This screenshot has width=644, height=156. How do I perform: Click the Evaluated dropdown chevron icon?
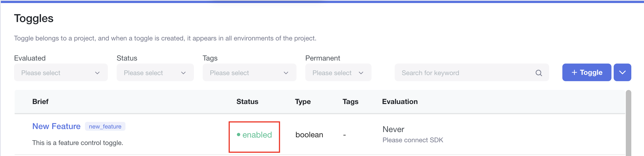click(97, 73)
